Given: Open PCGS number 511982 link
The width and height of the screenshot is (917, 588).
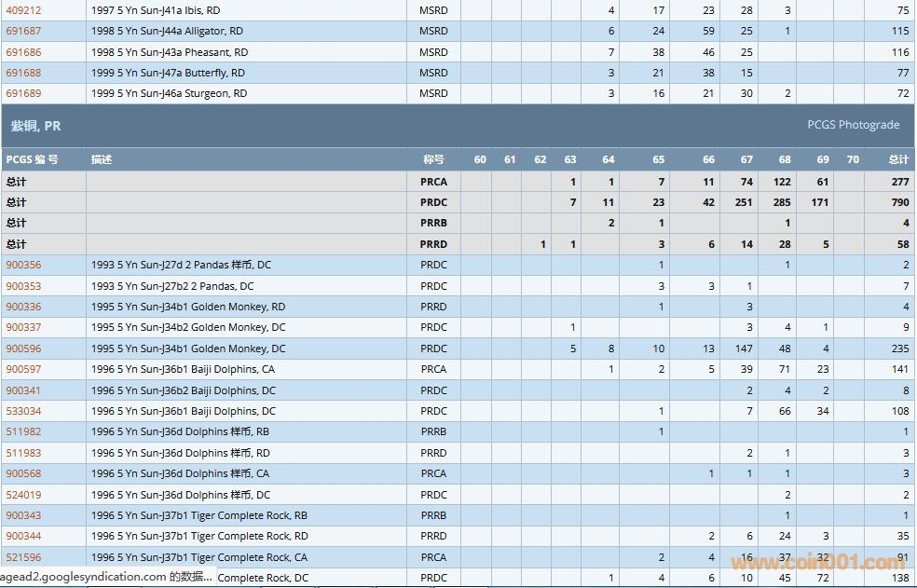Looking at the screenshot, I should [x=23, y=431].
